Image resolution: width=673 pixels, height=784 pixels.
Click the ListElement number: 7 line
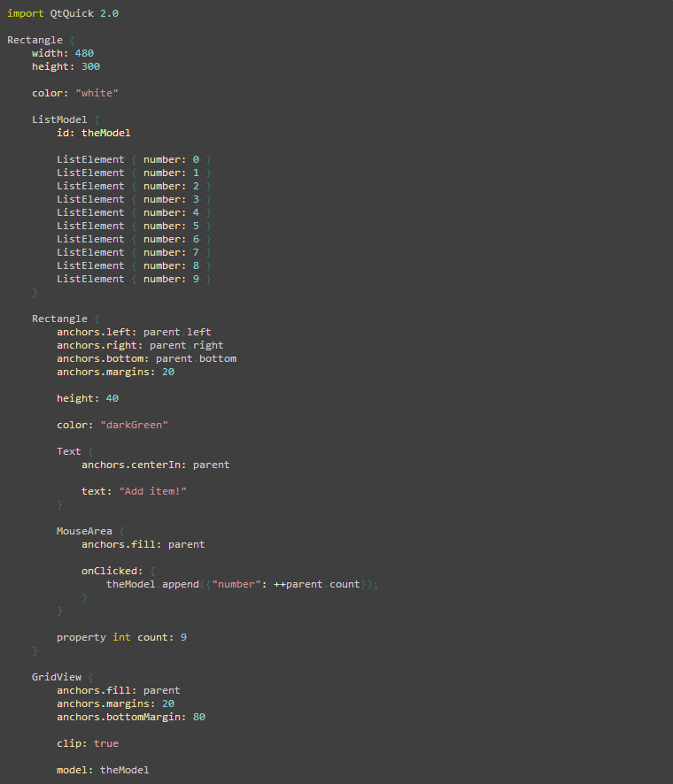pyautogui.click(x=134, y=252)
